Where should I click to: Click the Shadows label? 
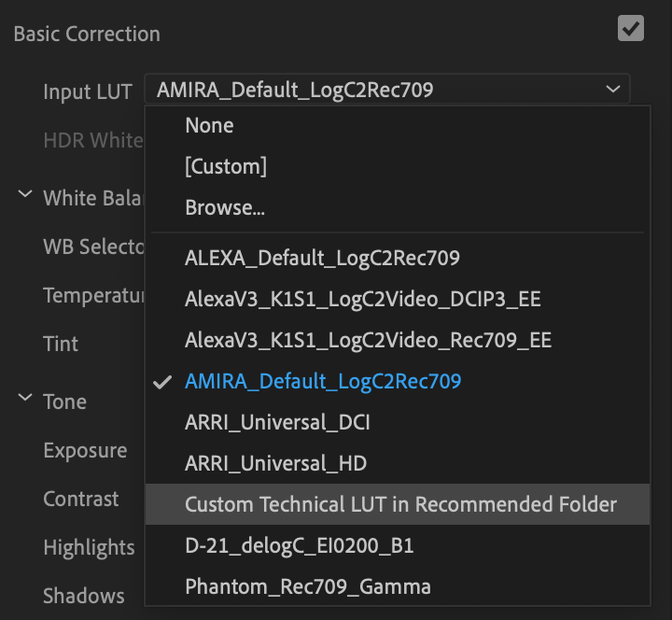tap(84, 596)
